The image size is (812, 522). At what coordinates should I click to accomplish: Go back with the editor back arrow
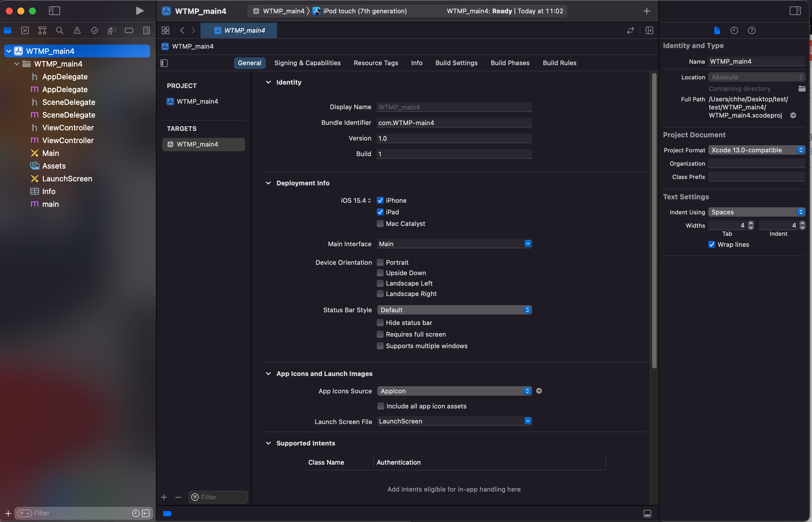[182, 30]
